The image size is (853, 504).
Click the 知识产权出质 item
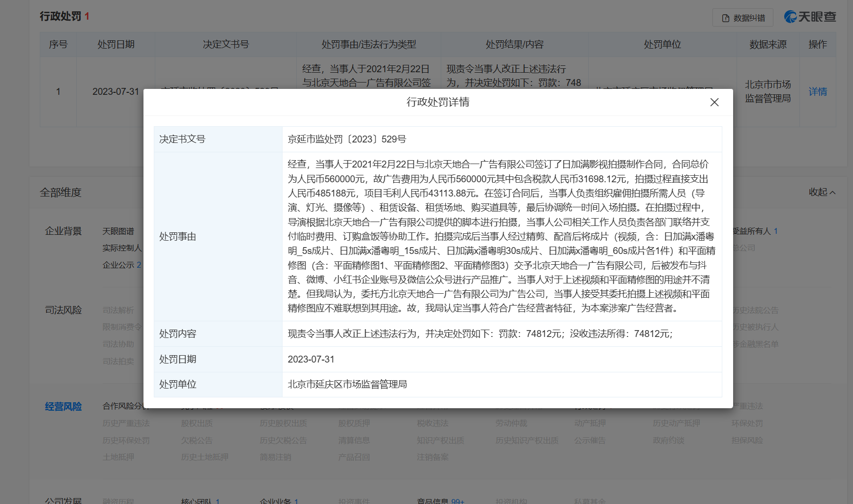pyautogui.click(x=441, y=440)
